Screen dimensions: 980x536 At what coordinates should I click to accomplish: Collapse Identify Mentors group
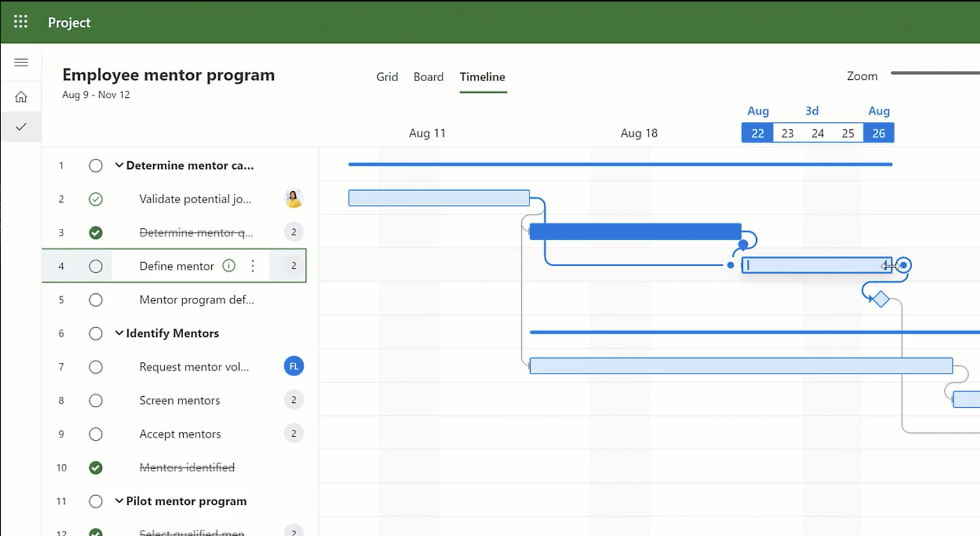[119, 333]
